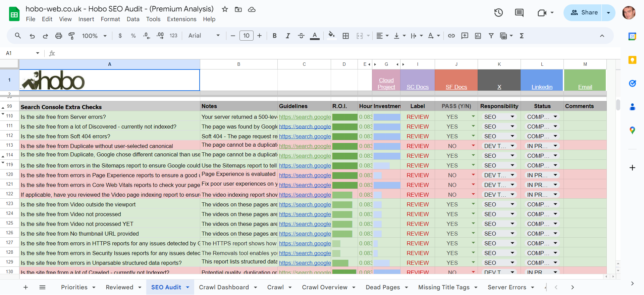Click the Undo icon in toolbar
This screenshot has width=644, height=295.
pos(32,36)
